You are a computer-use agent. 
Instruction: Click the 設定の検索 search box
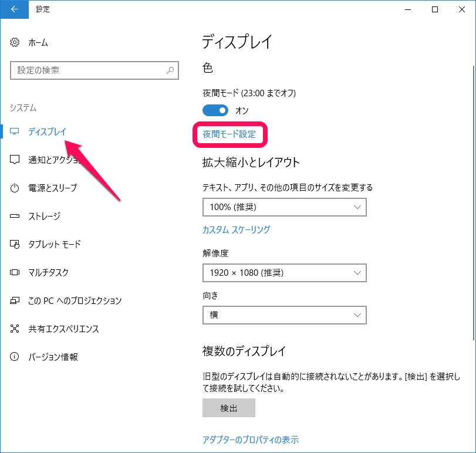point(94,70)
